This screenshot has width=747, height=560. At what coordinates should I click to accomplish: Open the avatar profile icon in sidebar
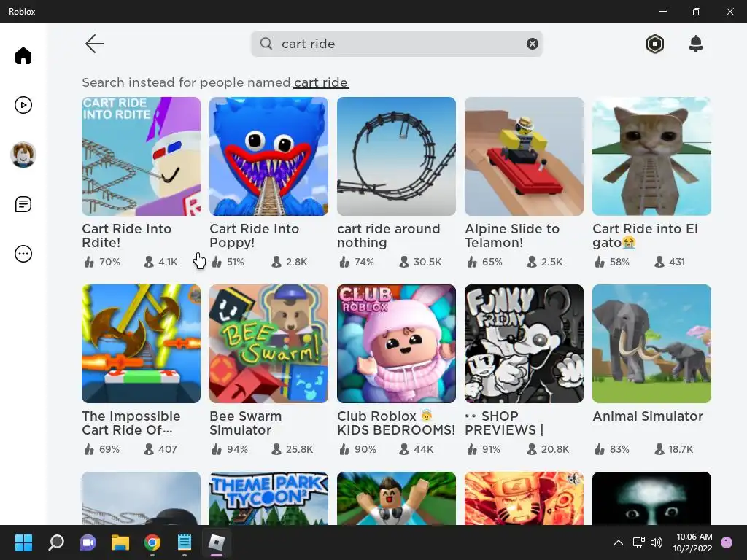click(23, 155)
